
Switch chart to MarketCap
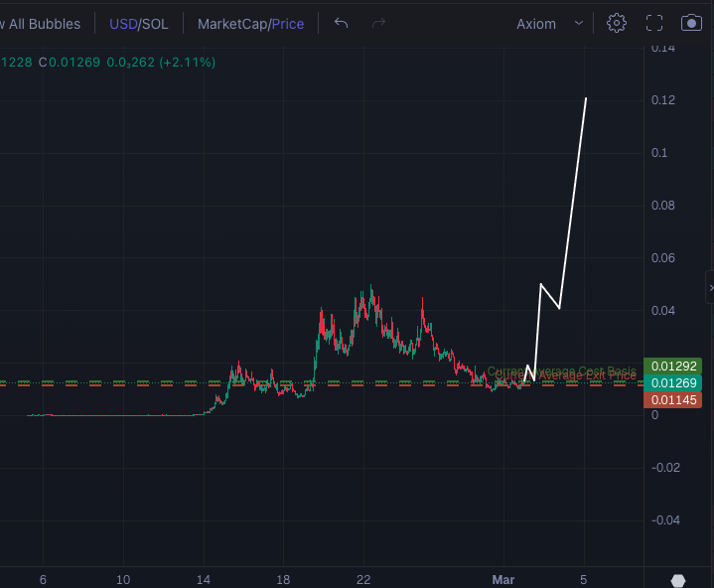232,24
